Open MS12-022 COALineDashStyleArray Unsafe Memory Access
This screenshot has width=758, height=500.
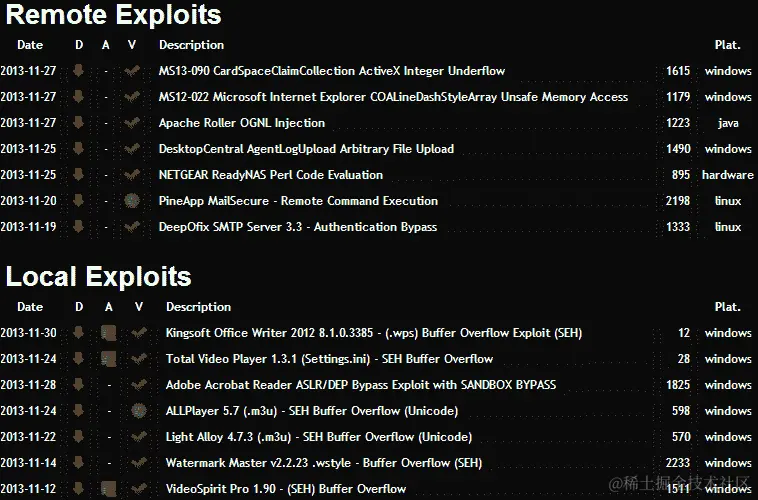pyautogui.click(x=393, y=97)
